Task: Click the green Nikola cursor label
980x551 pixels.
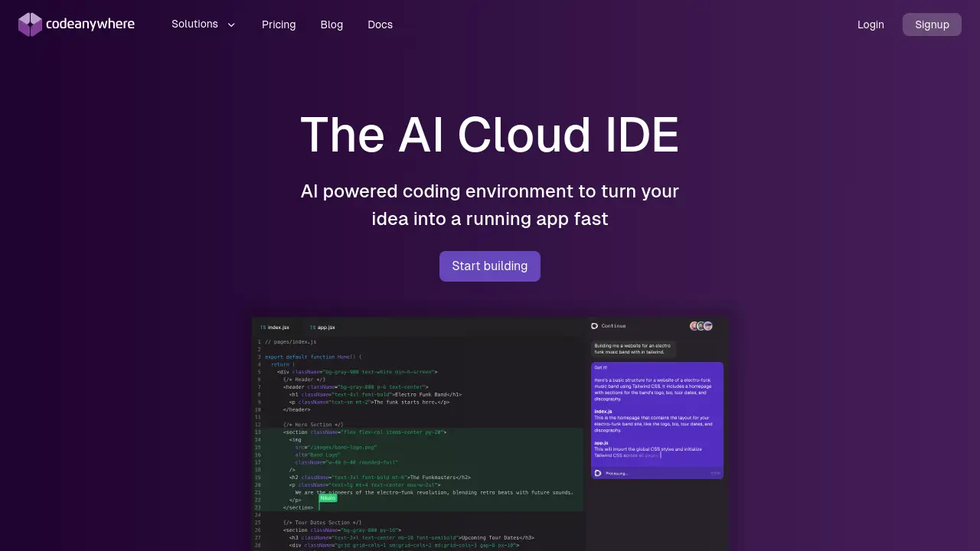Action: [328, 498]
